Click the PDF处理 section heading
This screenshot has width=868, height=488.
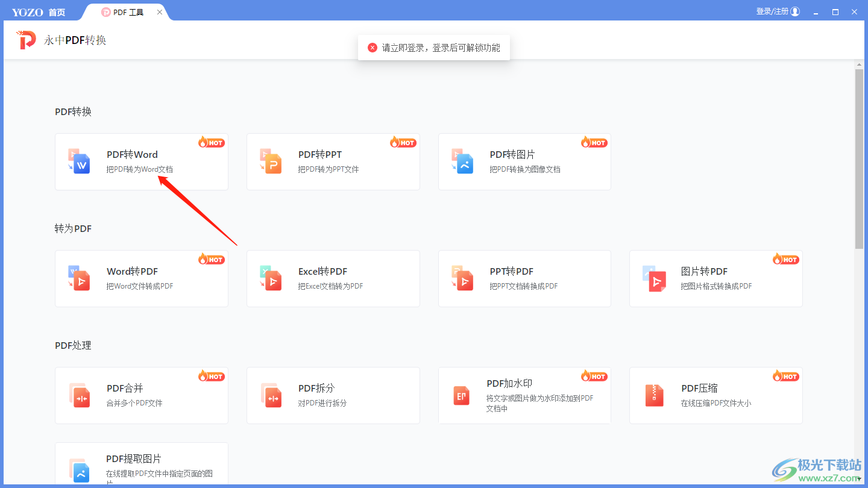click(73, 345)
